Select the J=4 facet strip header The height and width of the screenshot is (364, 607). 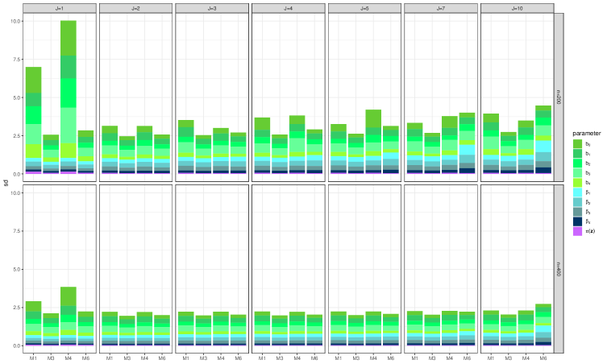[x=289, y=9]
